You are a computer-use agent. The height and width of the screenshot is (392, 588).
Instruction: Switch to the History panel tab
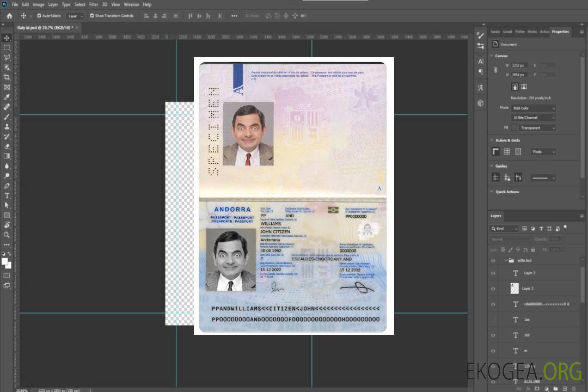532,32
